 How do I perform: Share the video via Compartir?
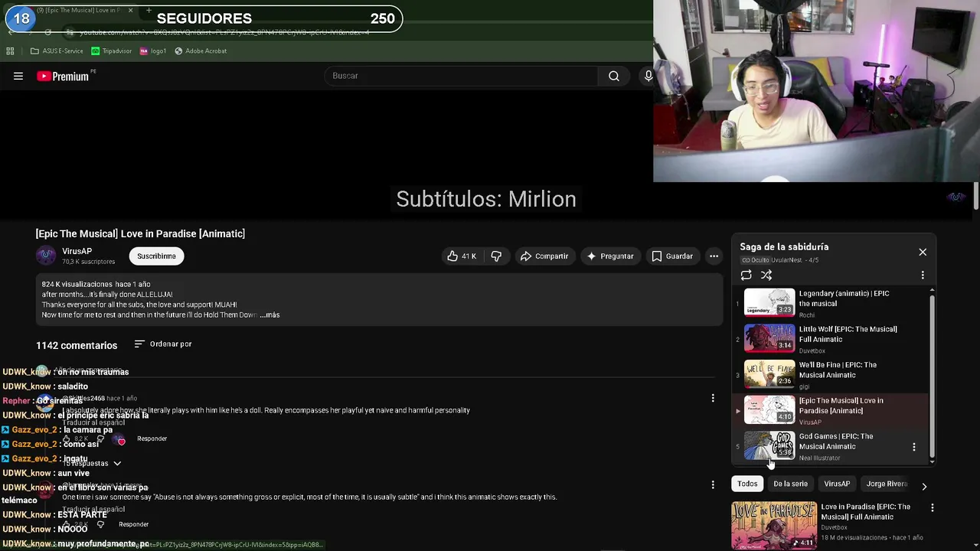click(544, 256)
